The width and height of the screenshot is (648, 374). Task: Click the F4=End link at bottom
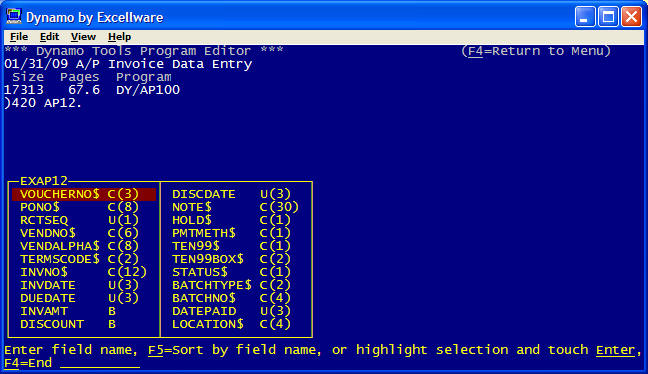point(28,363)
